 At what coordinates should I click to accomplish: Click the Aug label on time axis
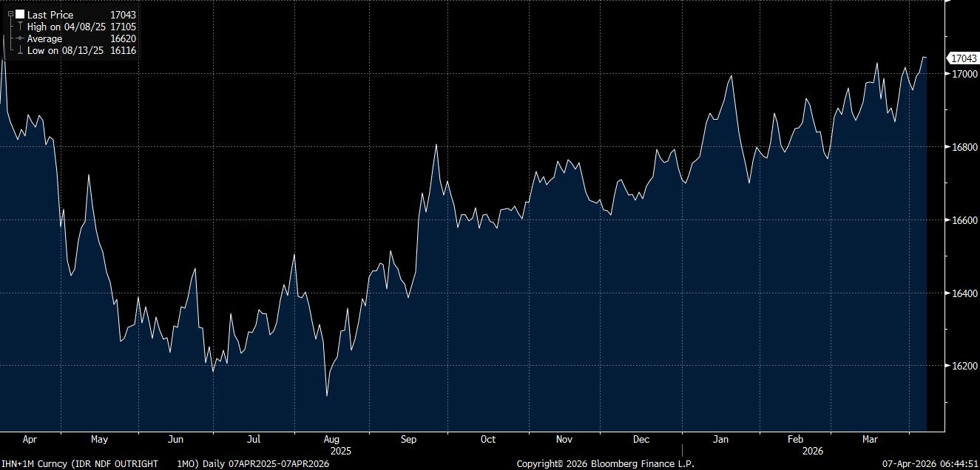tap(332, 439)
